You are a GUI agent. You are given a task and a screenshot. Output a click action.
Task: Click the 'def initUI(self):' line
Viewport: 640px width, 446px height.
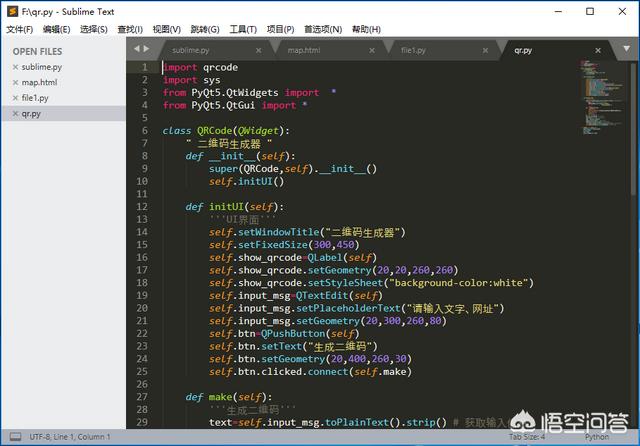[235, 207]
